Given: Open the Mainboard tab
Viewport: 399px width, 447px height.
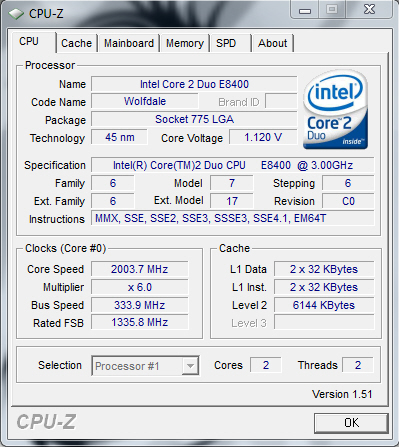Looking at the screenshot, I should pyautogui.click(x=129, y=43).
